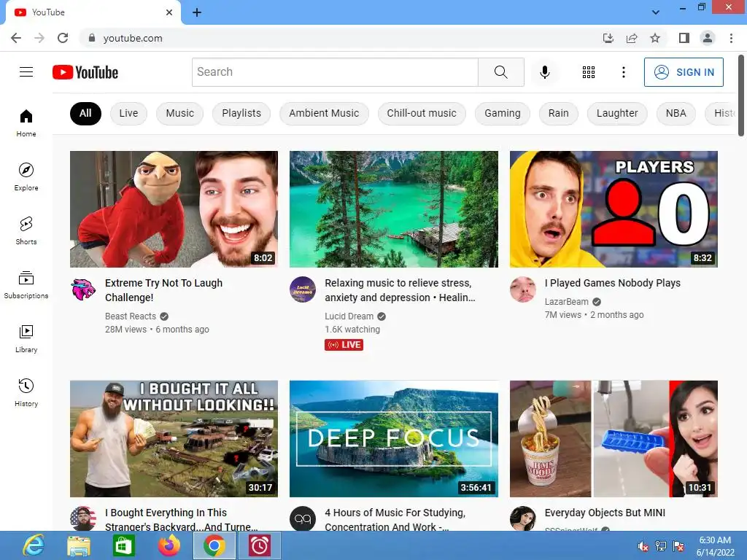Select the NBA filter chip
Image resolution: width=747 pixels, height=560 pixels.
click(676, 113)
